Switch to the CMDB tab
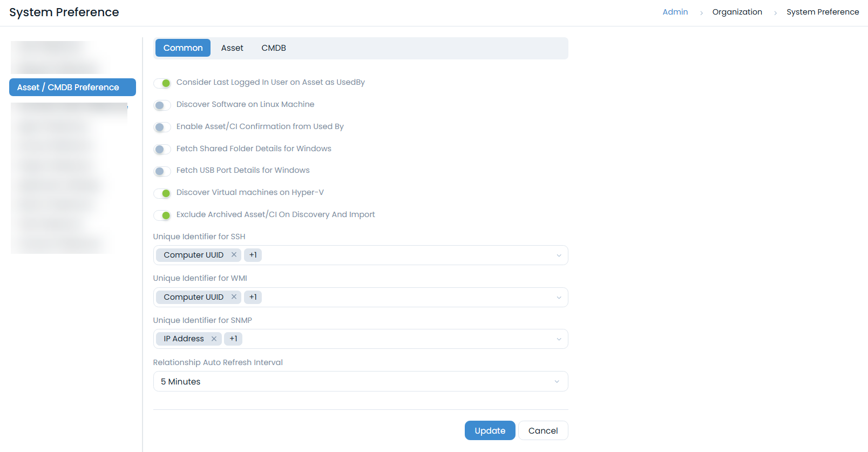This screenshot has height=452, width=868. [274, 48]
